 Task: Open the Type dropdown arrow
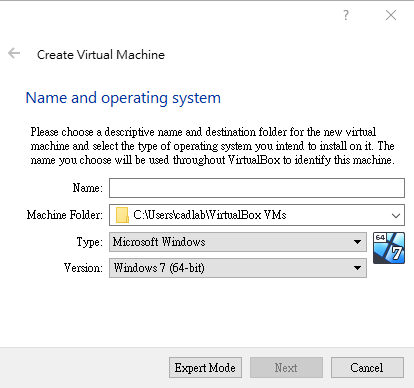(x=357, y=242)
